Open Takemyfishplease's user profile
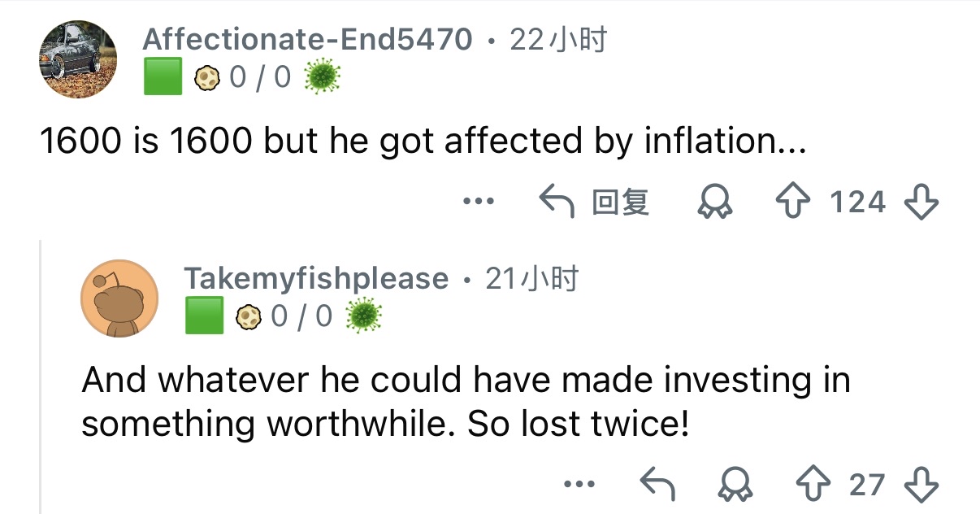Image resolution: width=980 pixels, height=514 pixels. (316, 278)
